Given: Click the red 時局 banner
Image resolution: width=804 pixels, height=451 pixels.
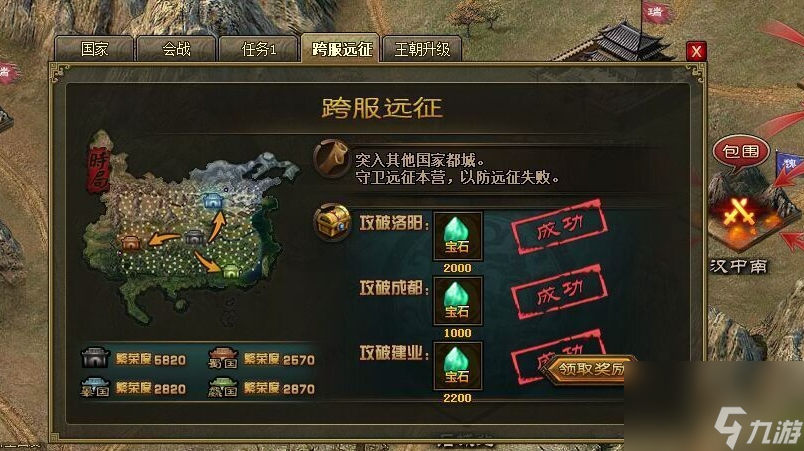Looking at the screenshot, I should click(x=99, y=169).
